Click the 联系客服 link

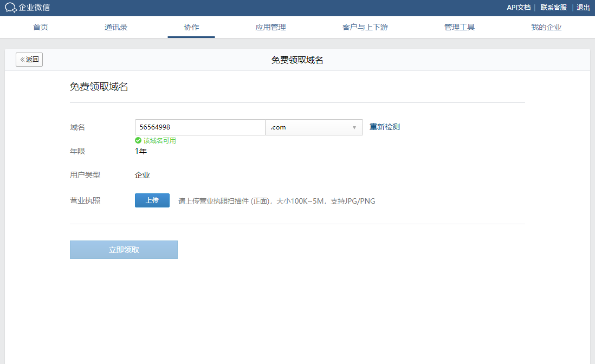point(554,8)
